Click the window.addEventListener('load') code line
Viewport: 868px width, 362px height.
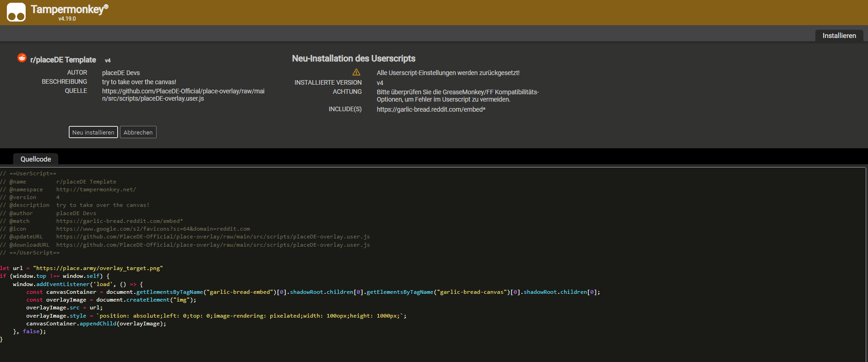point(78,284)
